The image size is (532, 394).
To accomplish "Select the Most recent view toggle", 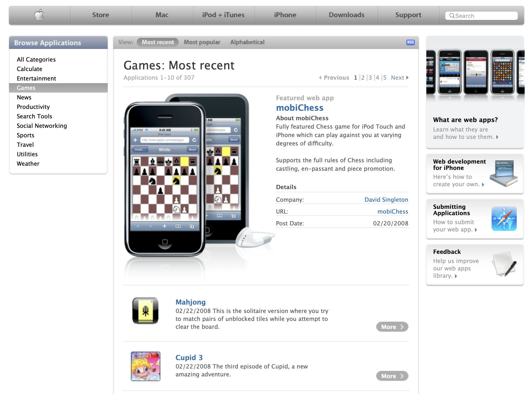I will (158, 42).
